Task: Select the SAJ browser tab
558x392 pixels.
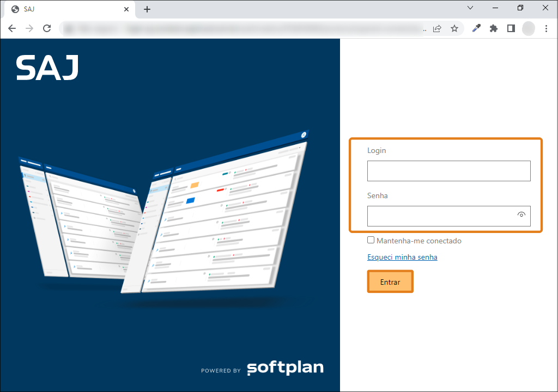Action: [x=65, y=9]
